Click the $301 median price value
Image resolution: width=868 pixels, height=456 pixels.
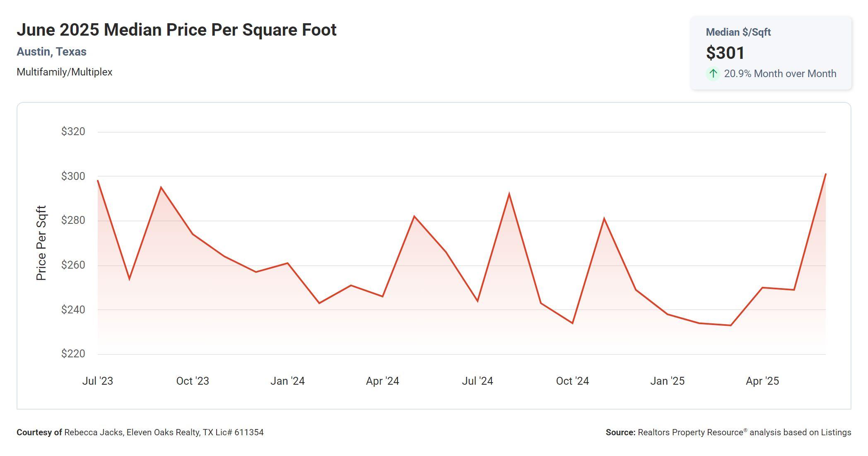click(725, 53)
